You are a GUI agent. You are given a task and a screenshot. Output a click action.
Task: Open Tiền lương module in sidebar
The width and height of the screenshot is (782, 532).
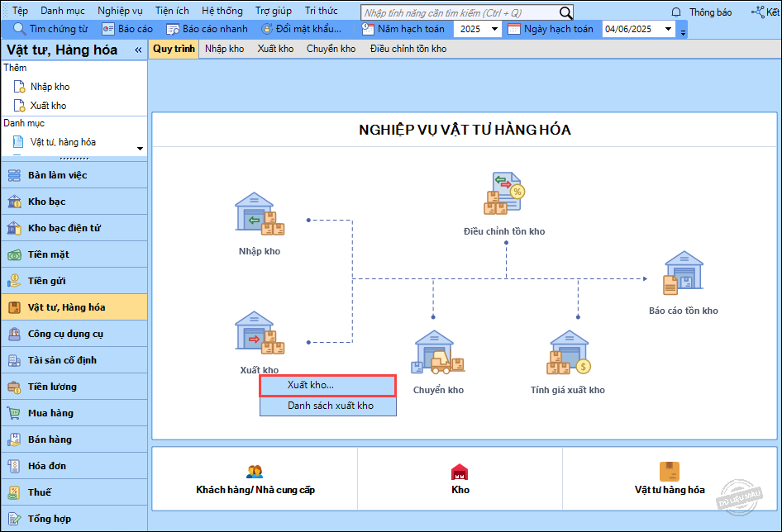pyautogui.click(x=74, y=387)
